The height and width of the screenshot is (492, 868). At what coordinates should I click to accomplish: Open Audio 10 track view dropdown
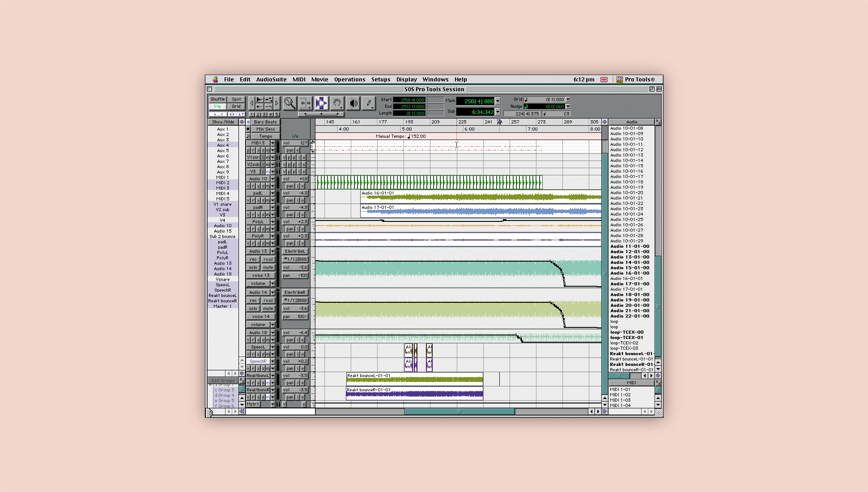tap(272, 186)
